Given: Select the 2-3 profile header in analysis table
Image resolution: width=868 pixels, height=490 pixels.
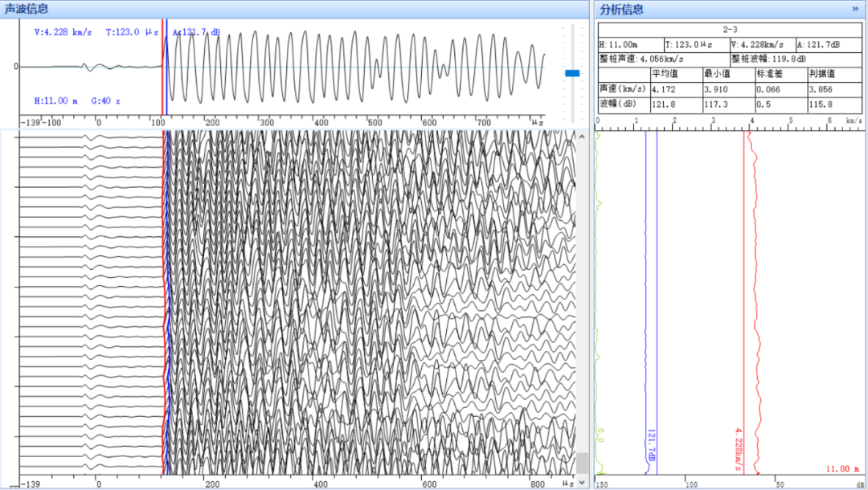Looking at the screenshot, I should click(x=730, y=30).
